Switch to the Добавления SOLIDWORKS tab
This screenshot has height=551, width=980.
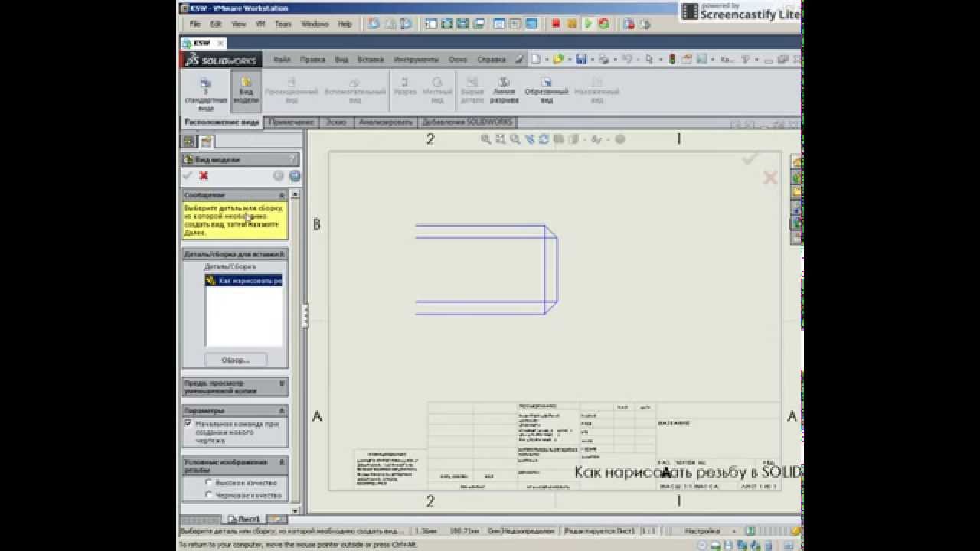tap(466, 122)
